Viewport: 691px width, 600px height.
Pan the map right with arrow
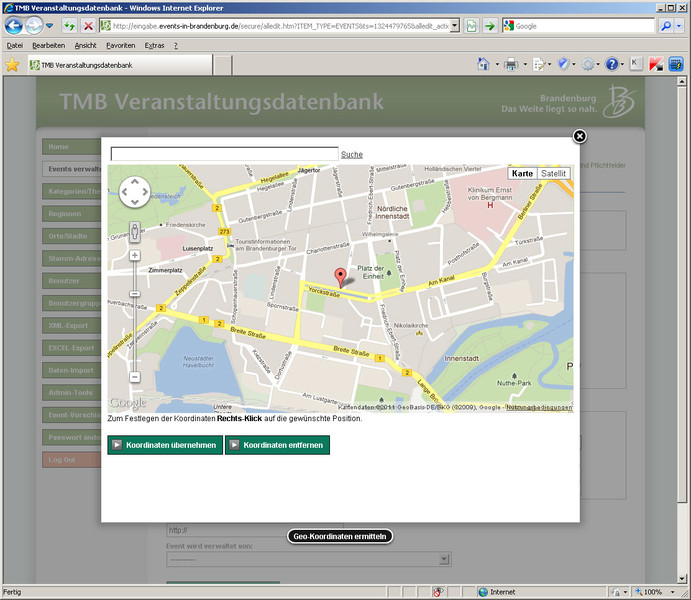pos(145,192)
